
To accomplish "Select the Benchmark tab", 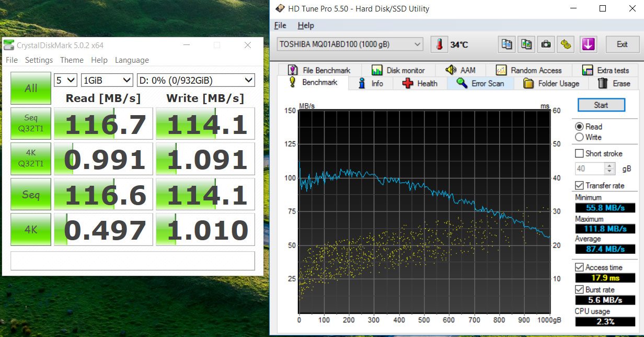I will (x=313, y=83).
